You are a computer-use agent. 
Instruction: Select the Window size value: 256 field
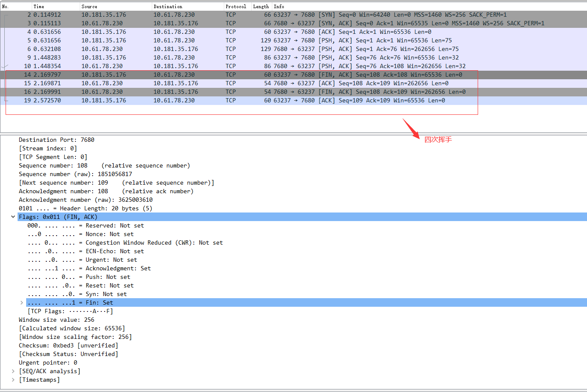[58, 320]
